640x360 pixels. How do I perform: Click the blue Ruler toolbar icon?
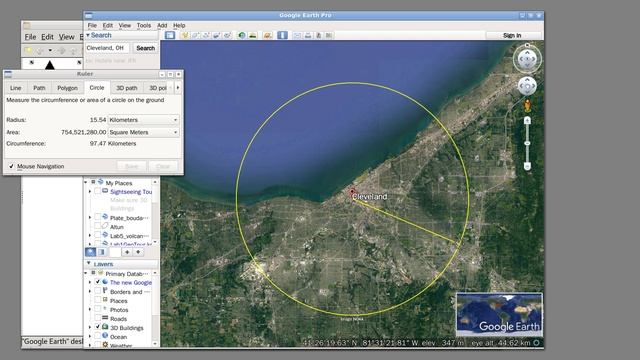(282, 36)
